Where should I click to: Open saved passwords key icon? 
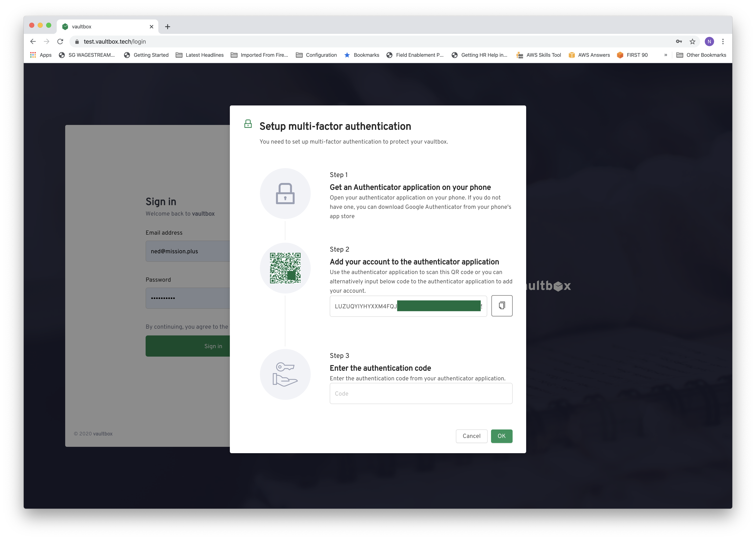tap(679, 42)
